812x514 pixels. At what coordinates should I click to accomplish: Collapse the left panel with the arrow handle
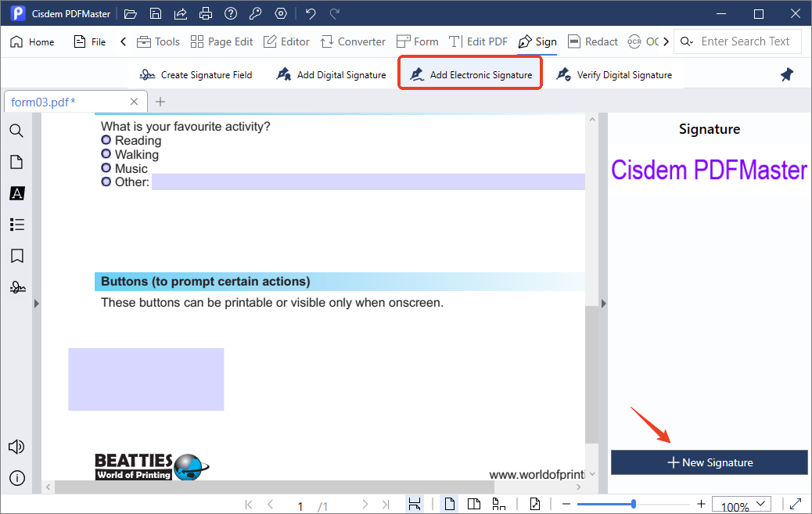click(x=36, y=304)
